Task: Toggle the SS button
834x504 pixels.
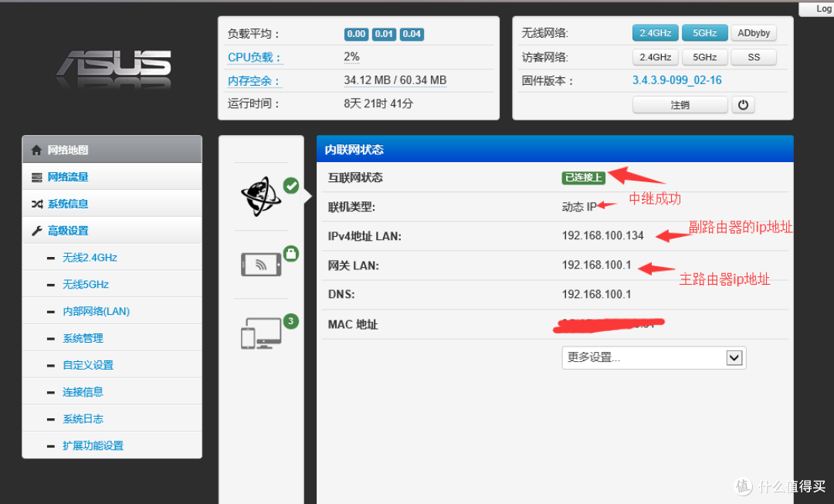Action: (754, 57)
